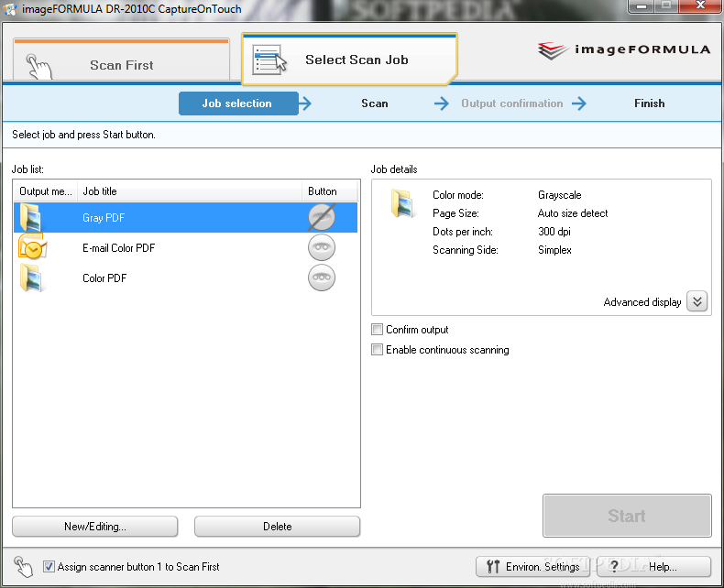Click the E-mail Color PDF mail icon

click(x=32, y=247)
